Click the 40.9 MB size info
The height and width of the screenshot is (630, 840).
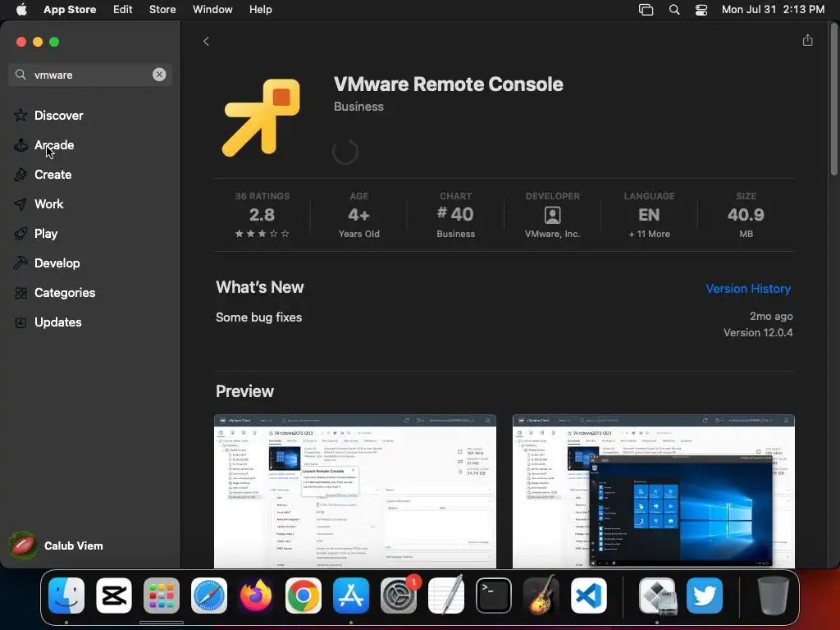pyautogui.click(x=746, y=215)
